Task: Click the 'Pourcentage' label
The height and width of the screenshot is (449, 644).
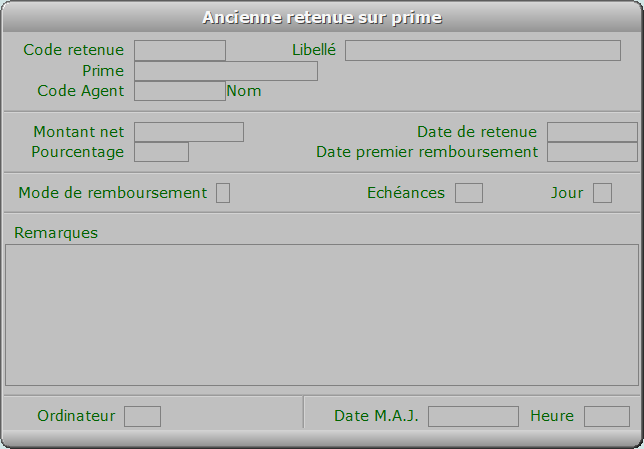Action: coord(78,152)
